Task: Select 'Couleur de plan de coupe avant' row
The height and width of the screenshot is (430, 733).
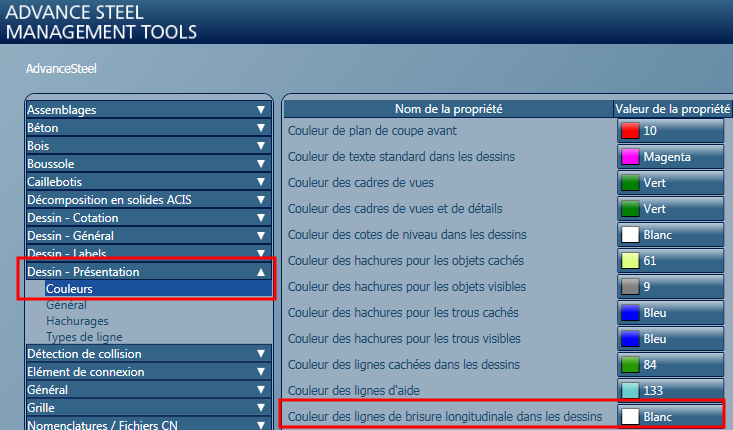Action: [x=372, y=131]
